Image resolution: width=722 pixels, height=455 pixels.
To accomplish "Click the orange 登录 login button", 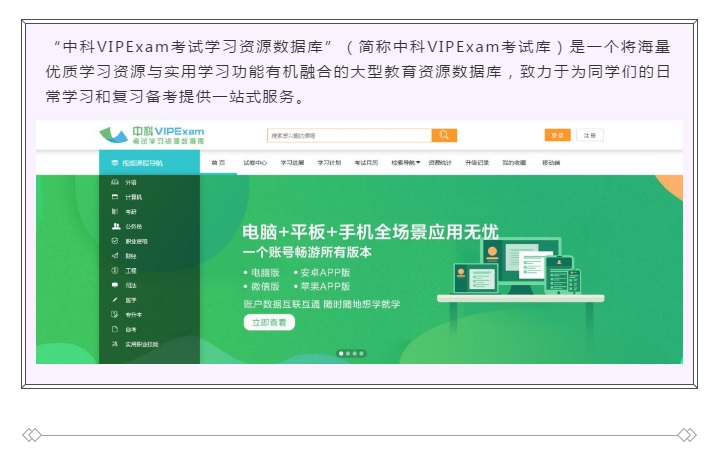I will pyautogui.click(x=558, y=135).
